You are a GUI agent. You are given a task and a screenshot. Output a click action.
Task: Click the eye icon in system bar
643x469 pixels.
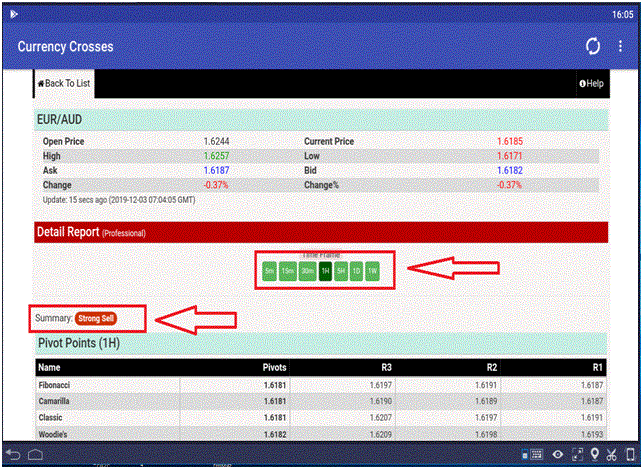[x=558, y=456]
